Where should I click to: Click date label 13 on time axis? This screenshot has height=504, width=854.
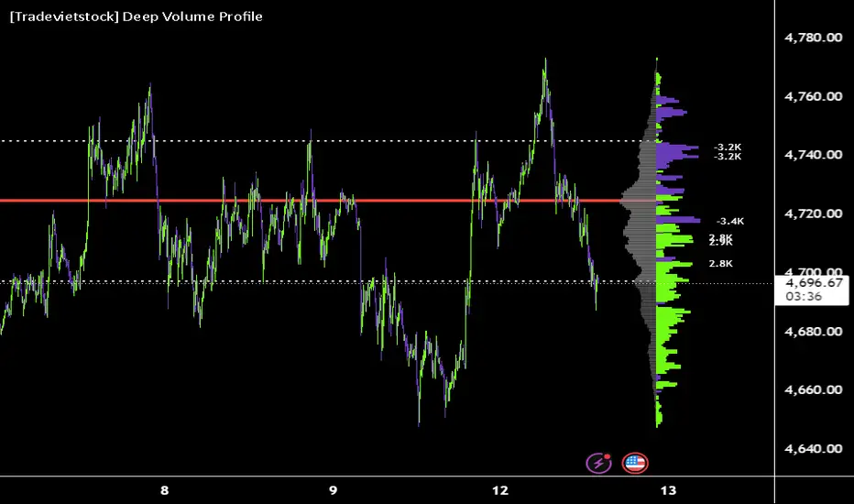[x=668, y=490]
